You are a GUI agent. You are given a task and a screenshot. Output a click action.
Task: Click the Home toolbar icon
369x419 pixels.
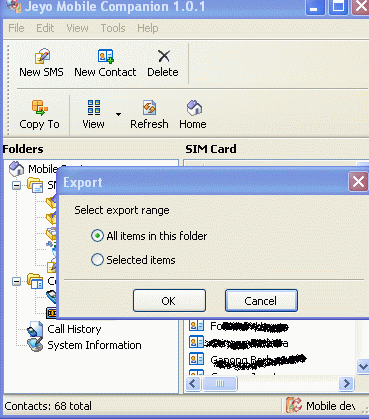tap(194, 108)
